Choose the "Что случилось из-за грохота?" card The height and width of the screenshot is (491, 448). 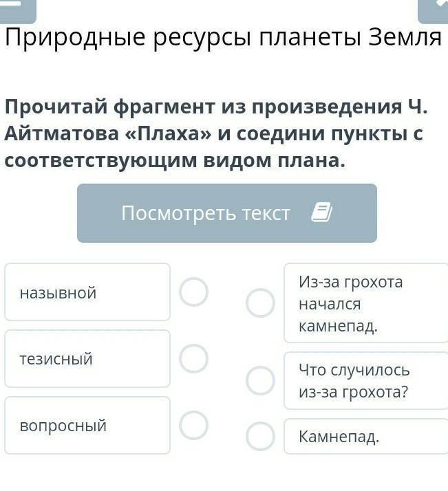tap(365, 380)
